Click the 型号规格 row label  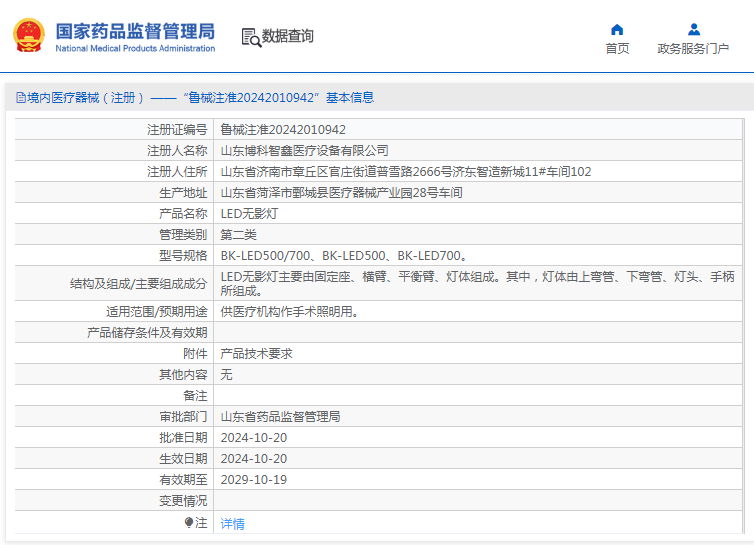(x=183, y=256)
